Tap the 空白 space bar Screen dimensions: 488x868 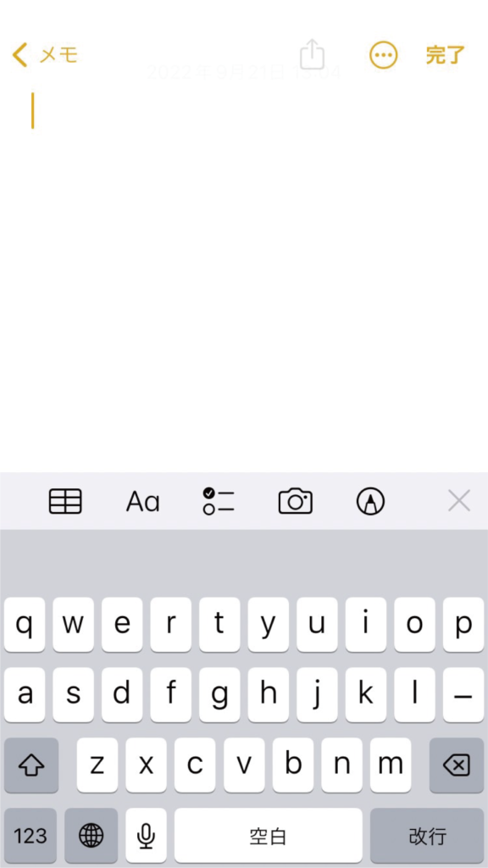[269, 835]
